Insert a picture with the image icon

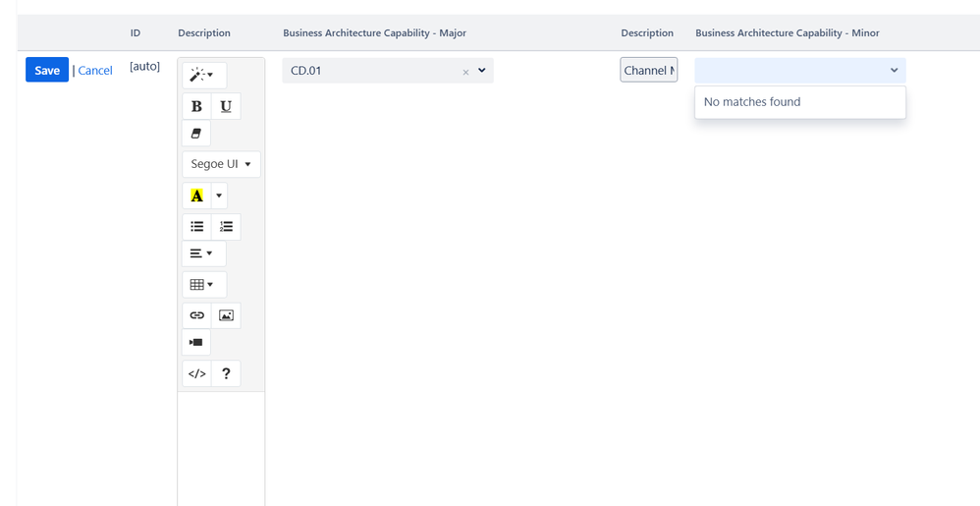(226, 315)
